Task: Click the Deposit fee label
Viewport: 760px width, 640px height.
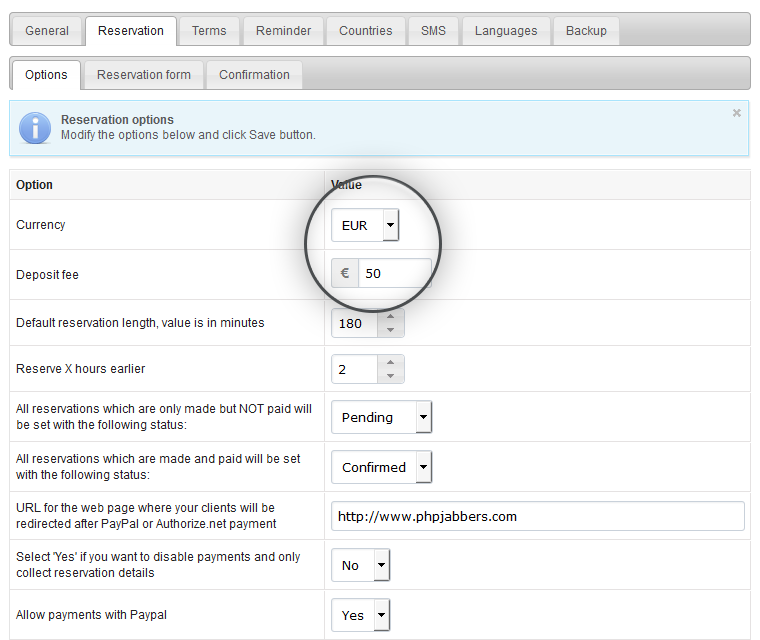Action: click(47, 275)
